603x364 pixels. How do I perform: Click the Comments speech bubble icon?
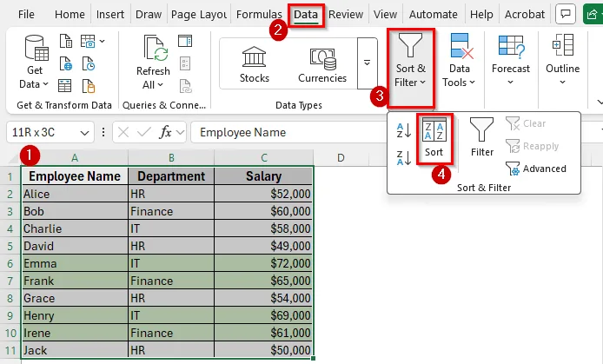click(x=566, y=14)
